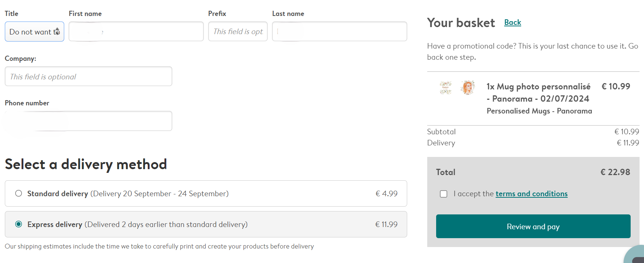The height and width of the screenshot is (263, 644).
Task: Click the Phone number input field
Action: pyautogui.click(x=88, y=121)
